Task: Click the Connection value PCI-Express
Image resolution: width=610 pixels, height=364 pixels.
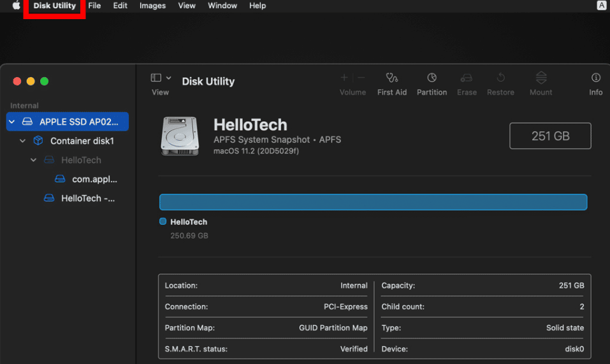Action: coord(345,307)
